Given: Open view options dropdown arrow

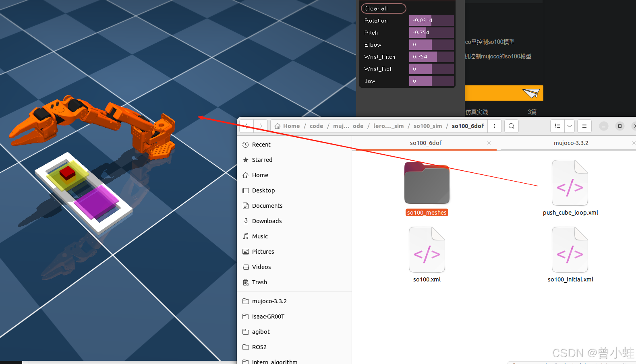Looking at the screenshot, I should point(570,126).
